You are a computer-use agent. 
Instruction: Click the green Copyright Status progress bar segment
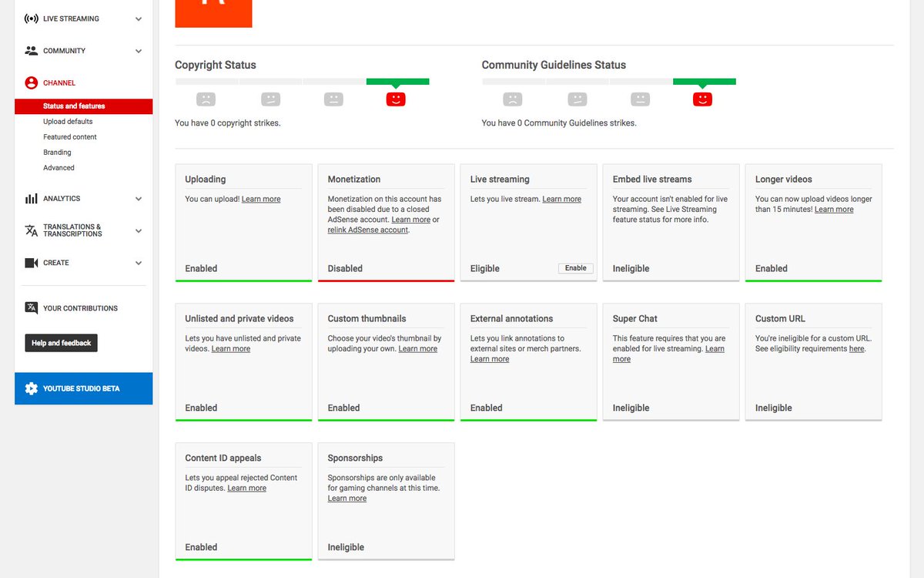pos(397,81)
